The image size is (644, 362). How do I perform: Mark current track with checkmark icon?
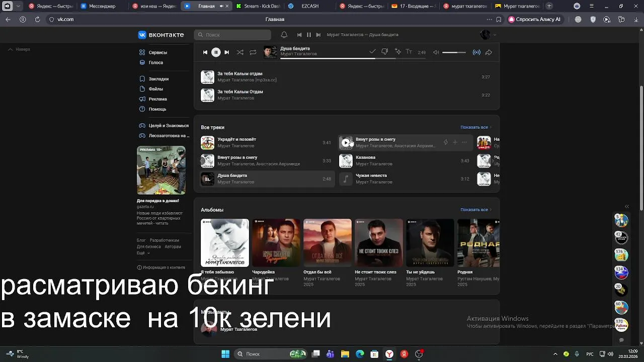(x=372, y=52)
